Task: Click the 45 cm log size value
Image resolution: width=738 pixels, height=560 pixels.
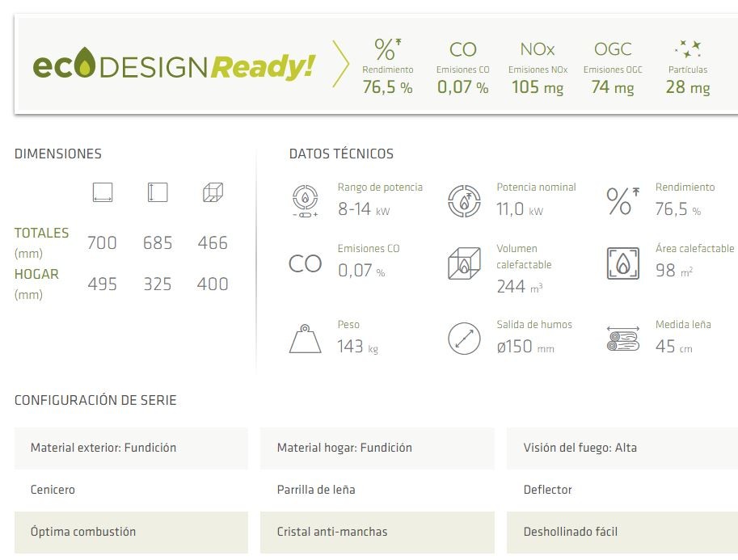Action: tap(674, 347)
